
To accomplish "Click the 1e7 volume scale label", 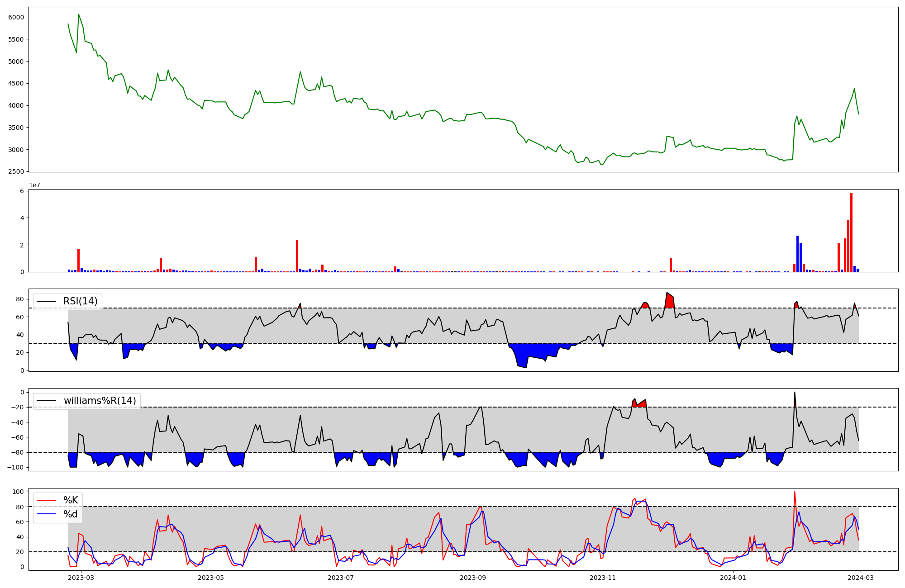I will [x=35, y=185].
